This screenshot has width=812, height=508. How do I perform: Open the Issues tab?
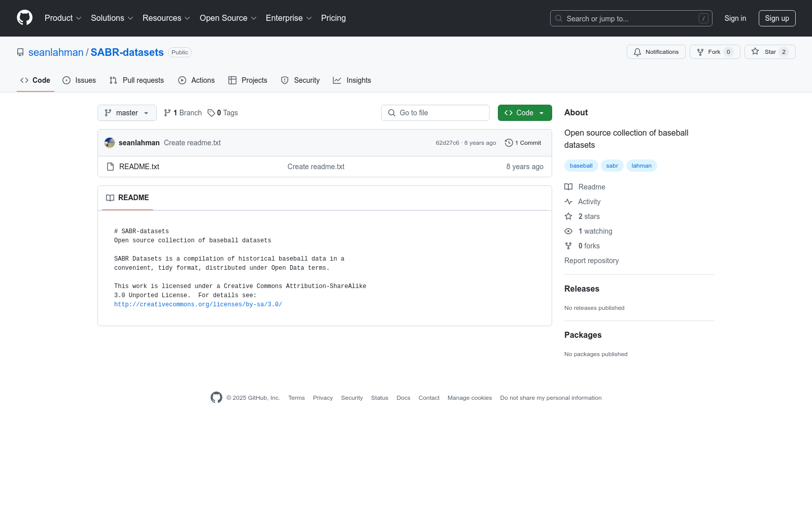point(79,80)
